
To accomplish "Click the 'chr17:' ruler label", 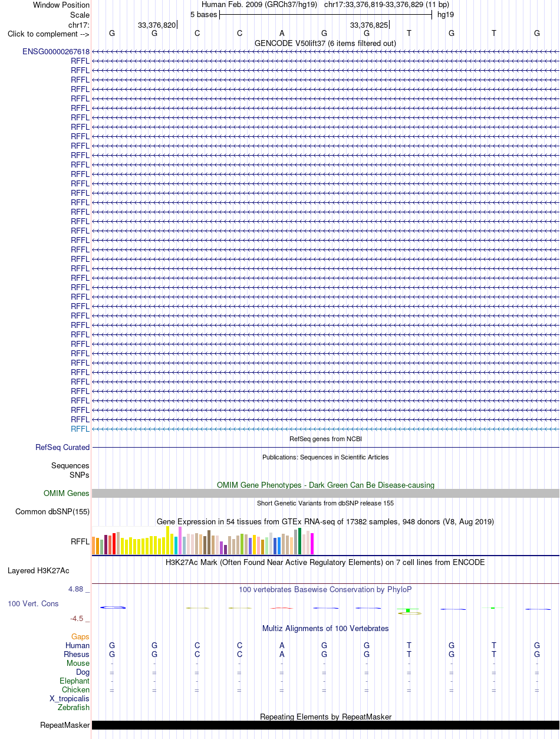I will (x=79, y=25).
